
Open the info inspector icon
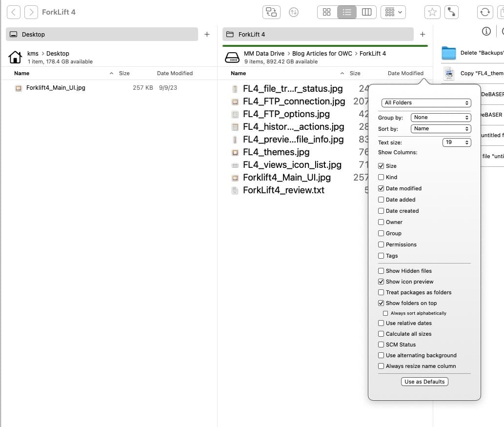tap(486, 31)
